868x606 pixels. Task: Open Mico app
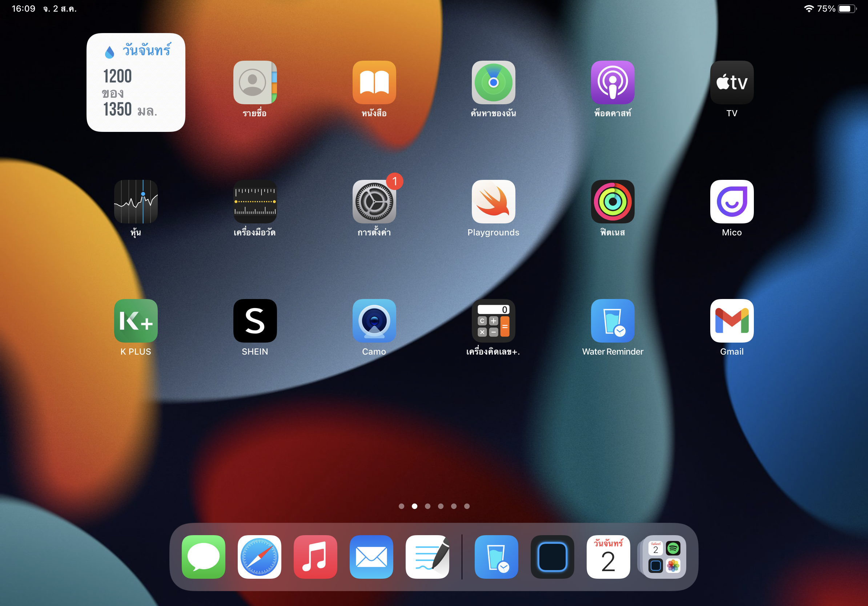tap(732, 201)
